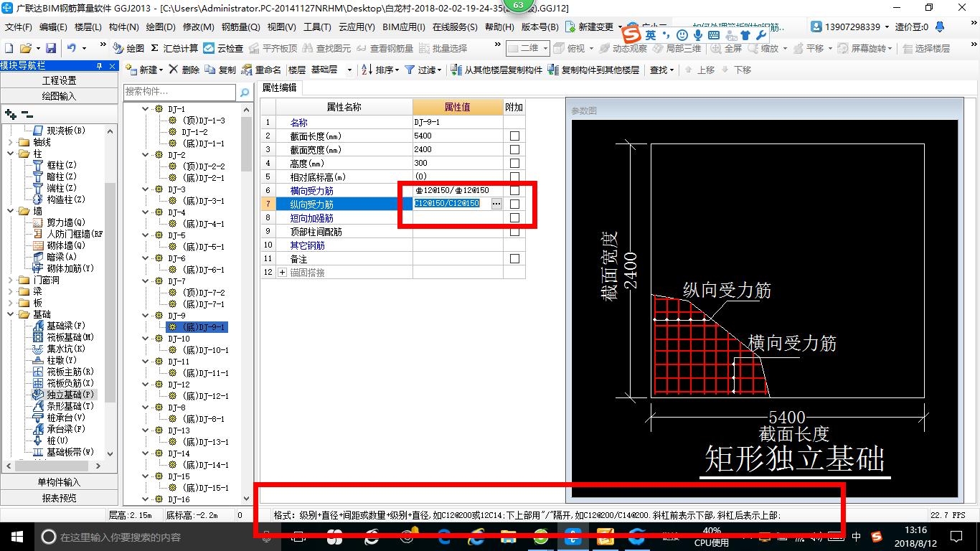Open the 过滤 filter dropdown
Image resolution: width=980 pixels, height=551 pixels.
coord(440,70)
